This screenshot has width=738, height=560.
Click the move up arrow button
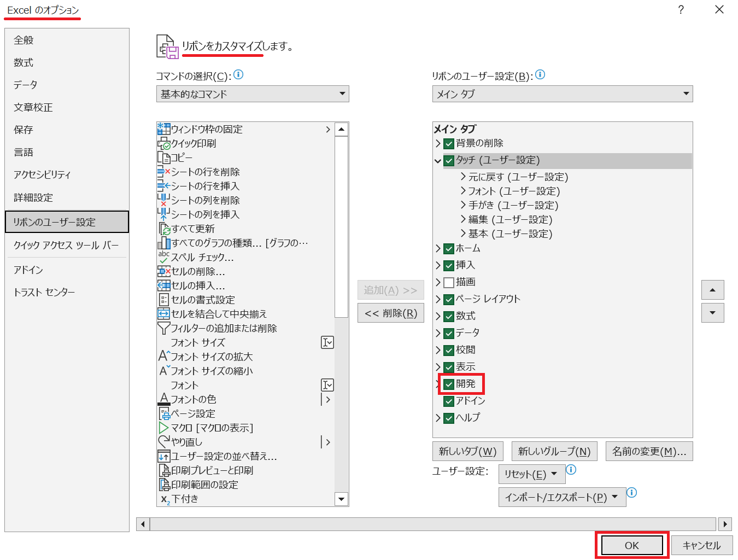[x=712, y=290]
